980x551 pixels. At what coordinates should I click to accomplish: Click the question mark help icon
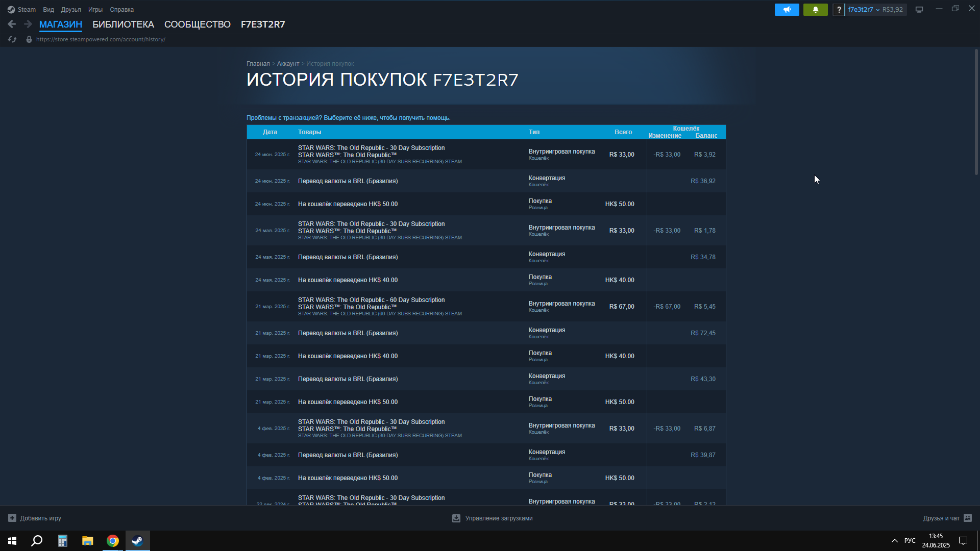click(839, 10)
